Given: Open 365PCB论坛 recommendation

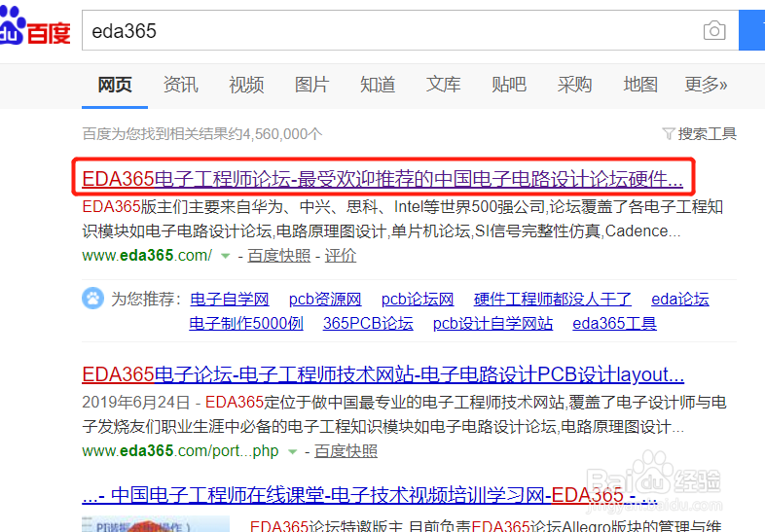Looking at the screenshot, I should tap(368, 323).
